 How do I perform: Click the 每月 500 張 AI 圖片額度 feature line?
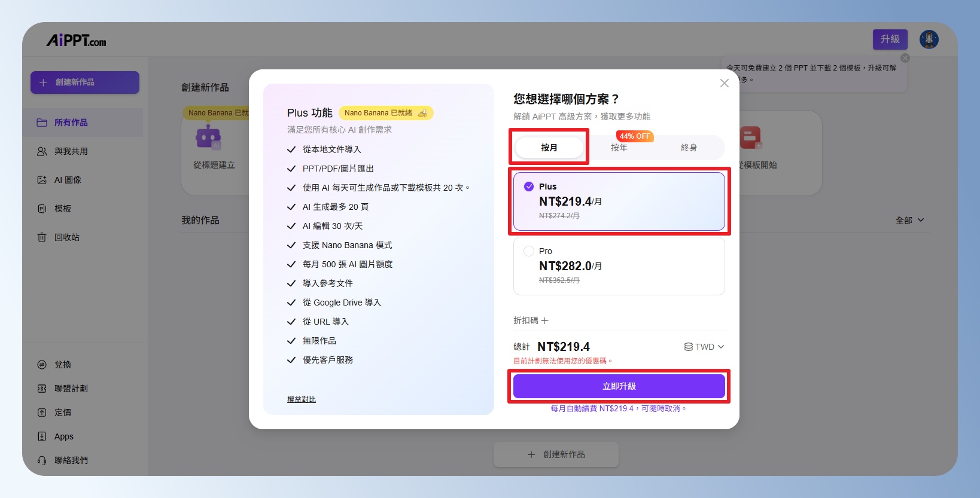[348, 264]
